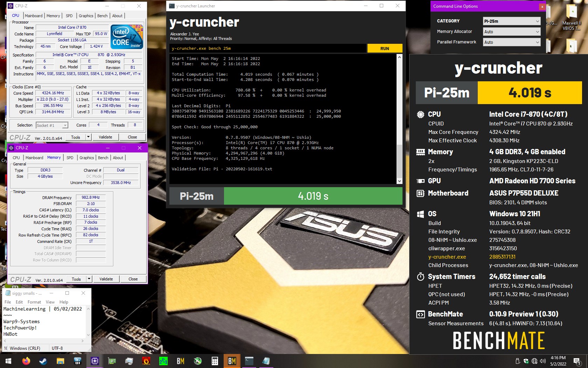Image resolution: width=588 pixels, height=368 pixels.
Task: Expand Tools arrow in the CPU-tab CPU-Z window
Action: coord(88,137)
